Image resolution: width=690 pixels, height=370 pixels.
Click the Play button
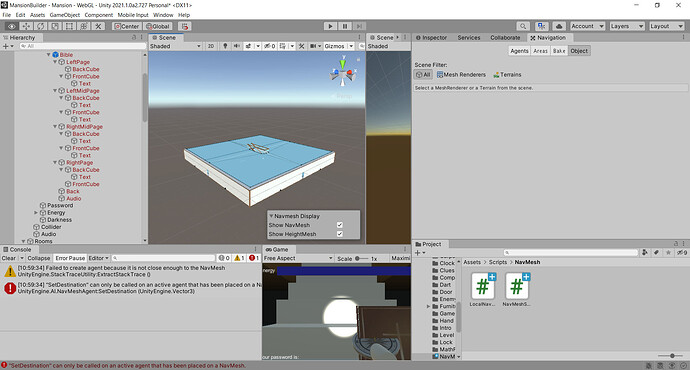coord(330,26)
